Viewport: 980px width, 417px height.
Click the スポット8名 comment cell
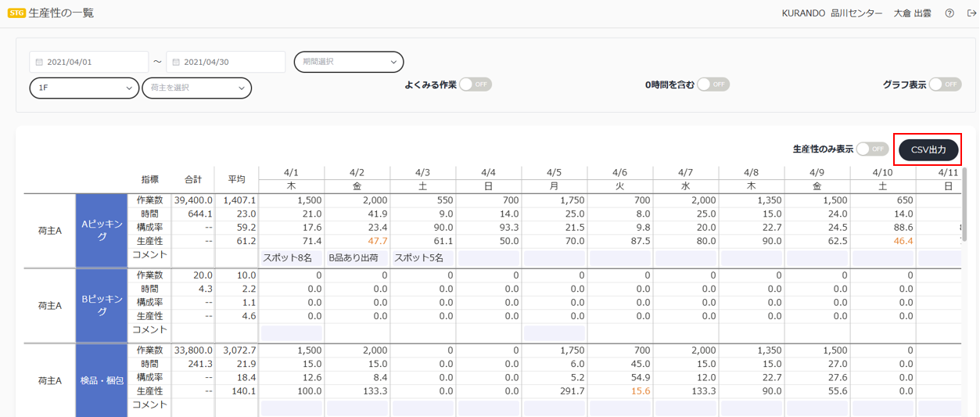[291, 257]
